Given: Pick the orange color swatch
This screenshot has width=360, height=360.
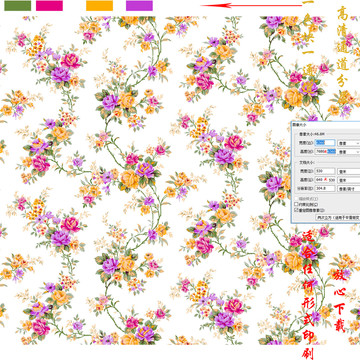Looking at the screenshot, I should click(x=99, y=6).
